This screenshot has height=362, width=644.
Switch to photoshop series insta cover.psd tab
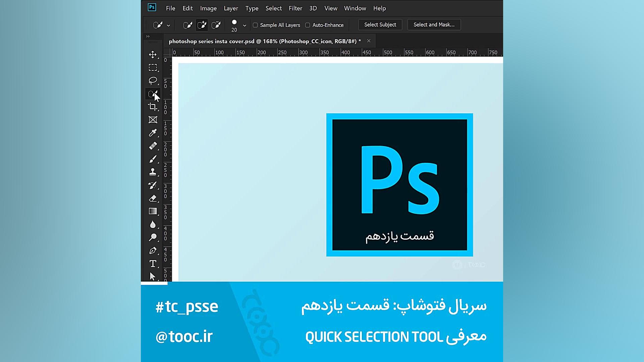tap(264, 41)
